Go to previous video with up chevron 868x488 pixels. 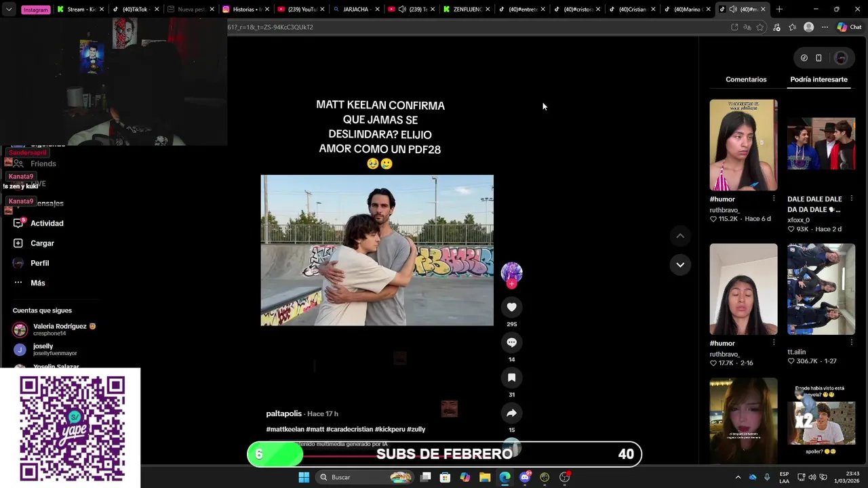[x=680, y=236]
